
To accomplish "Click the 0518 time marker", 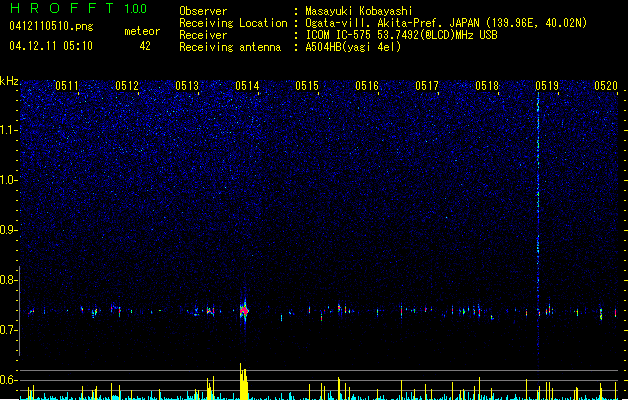I will click(487, 86).
